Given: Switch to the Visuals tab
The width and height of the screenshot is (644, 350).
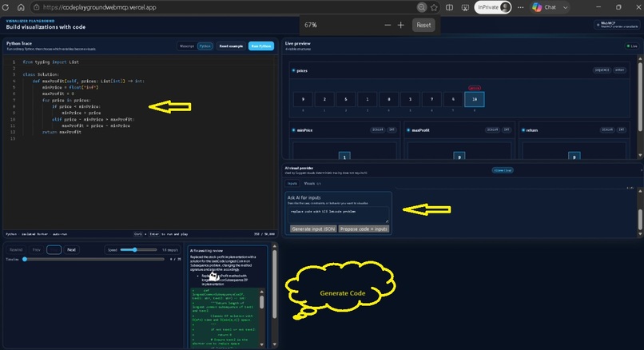Looking at the screenshot, I should 312,184.
